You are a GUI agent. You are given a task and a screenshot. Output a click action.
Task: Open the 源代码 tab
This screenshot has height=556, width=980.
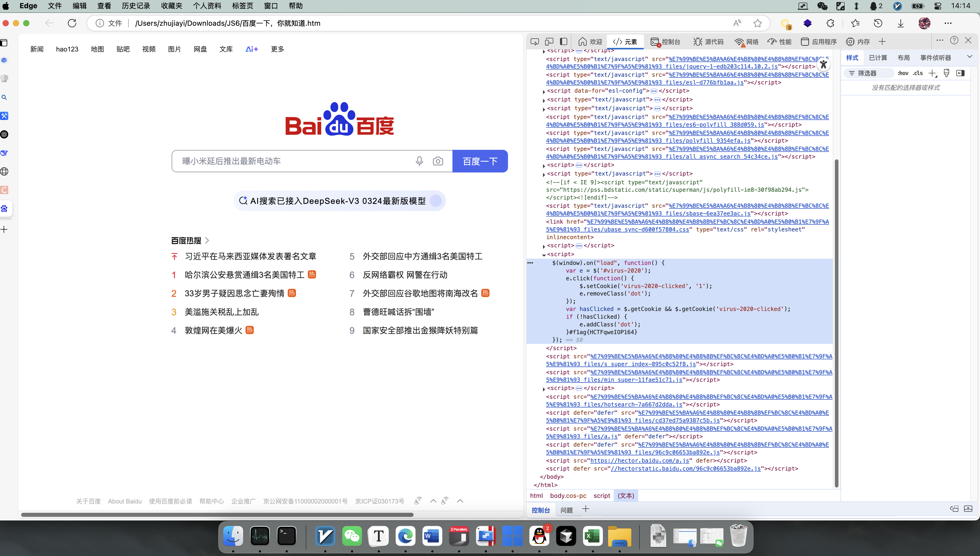point(708,42)
